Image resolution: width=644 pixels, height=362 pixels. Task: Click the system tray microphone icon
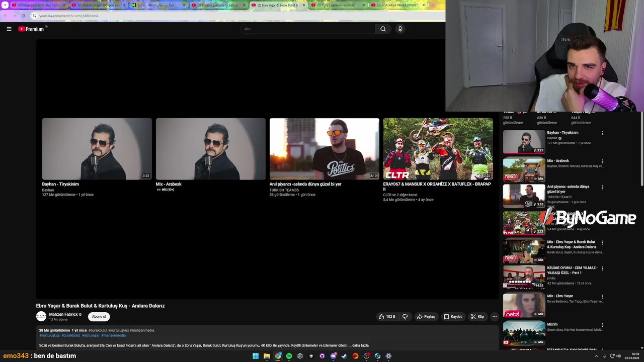click(x=604, y=356)
